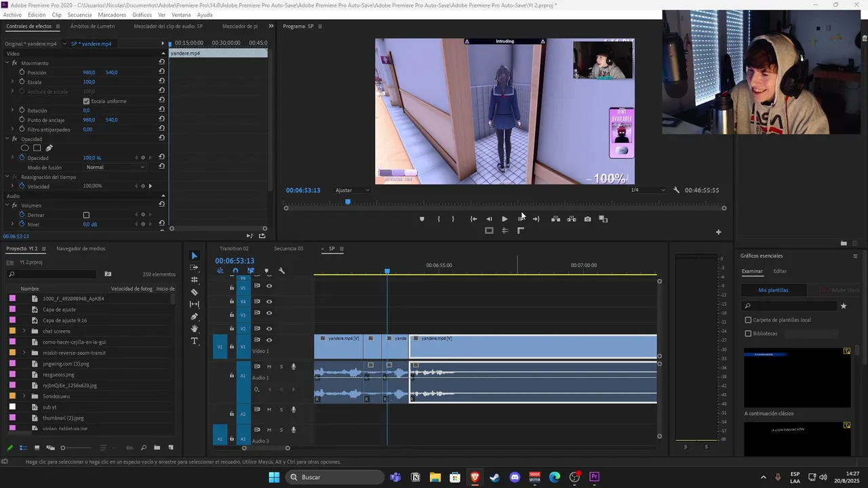
Task: Click the Mark Out button
Action: click(453, 219)
